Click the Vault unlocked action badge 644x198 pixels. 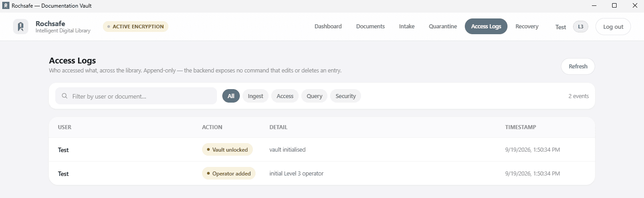(227, 149)
